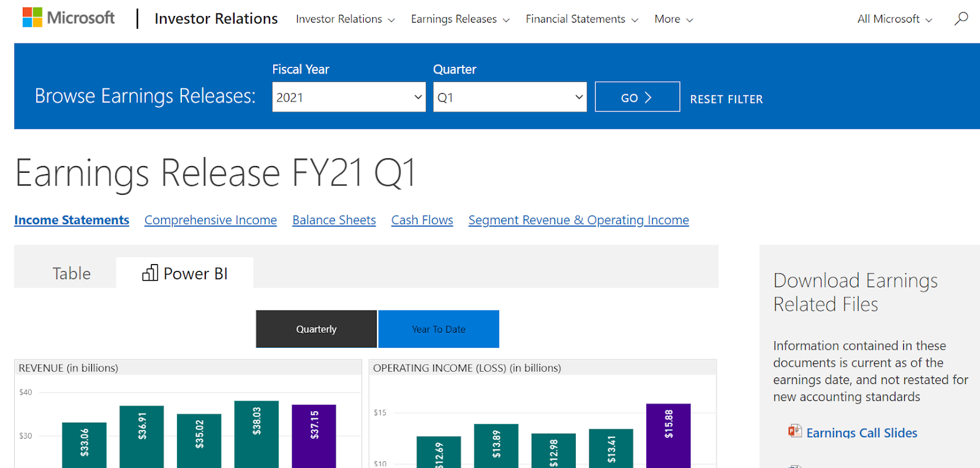Click the $35.02 revenue bar
Image resolution: width=980 pixels, height=468 pixels.
199,441
